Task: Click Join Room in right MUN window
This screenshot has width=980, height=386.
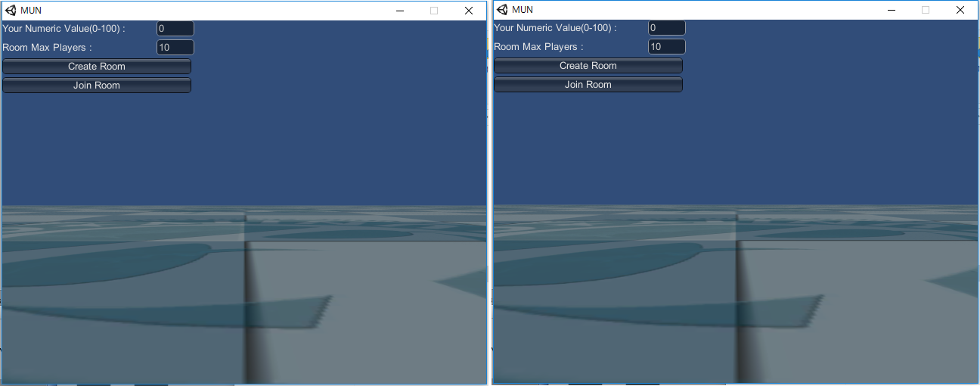Action: click(588, 85)
